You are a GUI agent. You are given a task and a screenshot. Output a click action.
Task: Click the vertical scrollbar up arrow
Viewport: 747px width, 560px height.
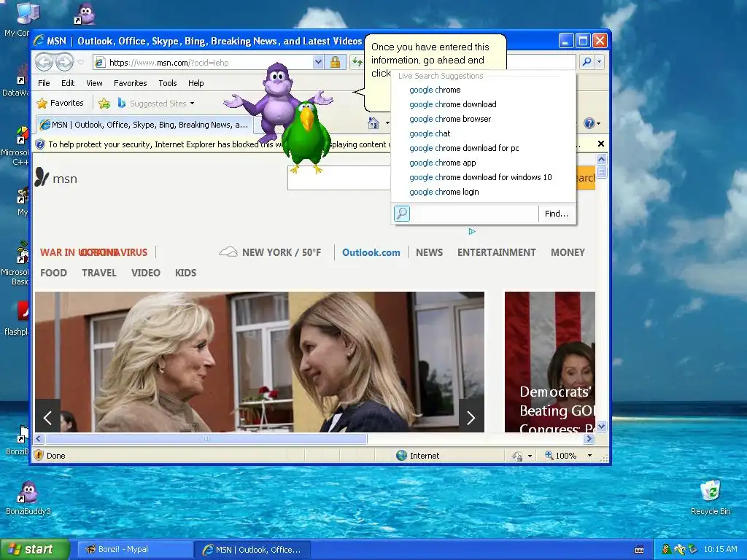[601, 160]
